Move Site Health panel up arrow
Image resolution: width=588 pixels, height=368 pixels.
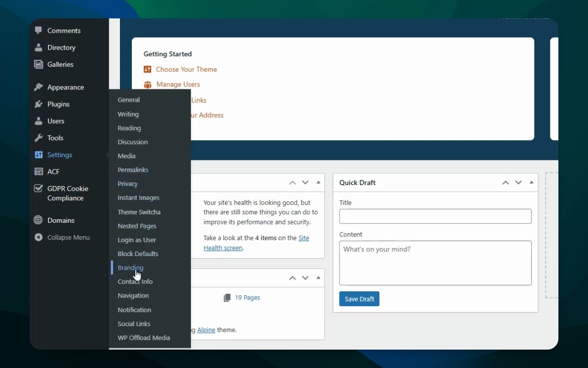[292, 182]
